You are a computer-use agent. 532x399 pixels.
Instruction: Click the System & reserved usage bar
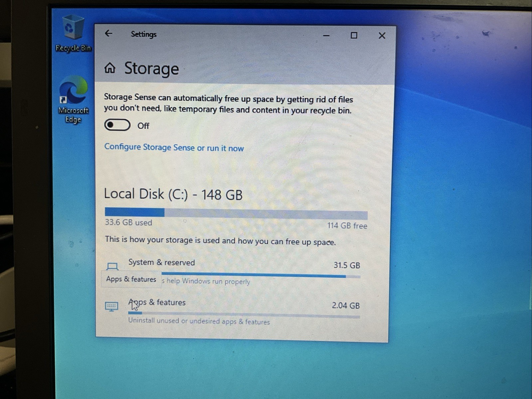[x=261, y=275]
